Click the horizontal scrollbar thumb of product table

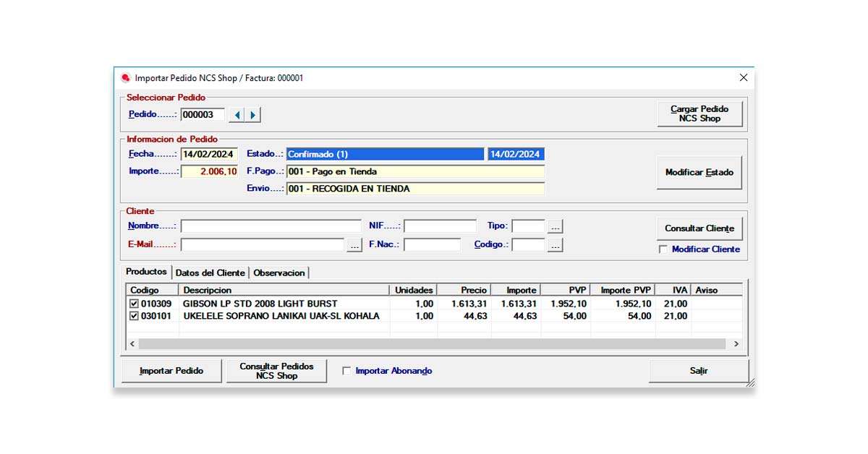pos(432,344)
